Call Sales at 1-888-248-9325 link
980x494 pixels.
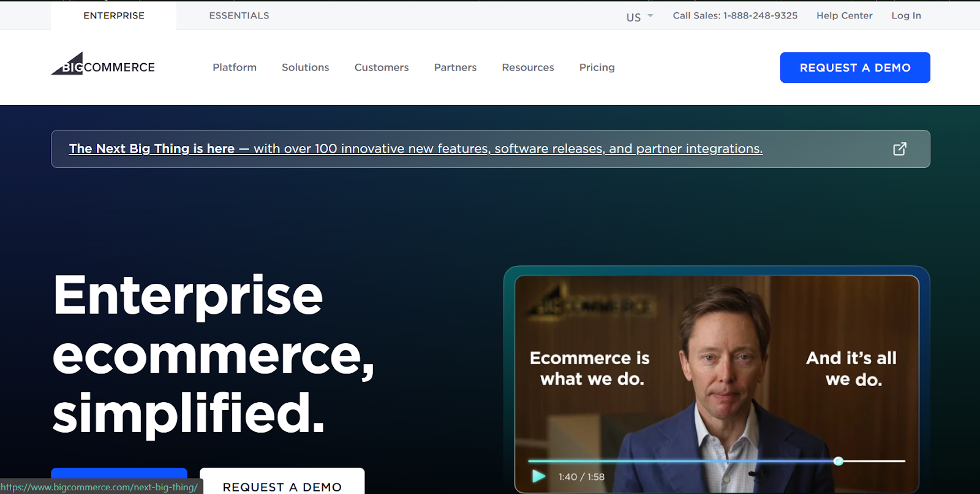coord(735,15)
